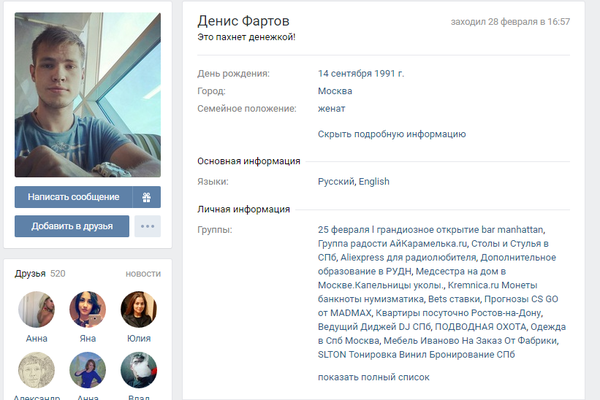
Task: Open Александр's sketch avatar
Action: tap(37, 370)
